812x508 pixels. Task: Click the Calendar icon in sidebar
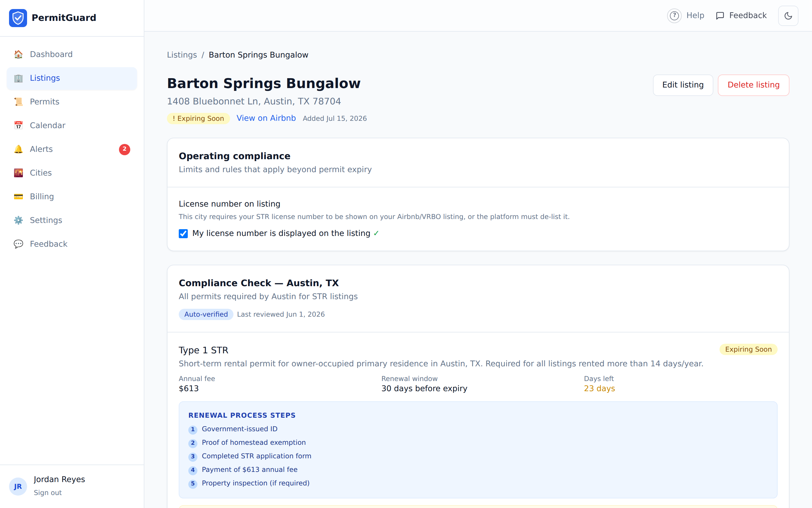18,125
